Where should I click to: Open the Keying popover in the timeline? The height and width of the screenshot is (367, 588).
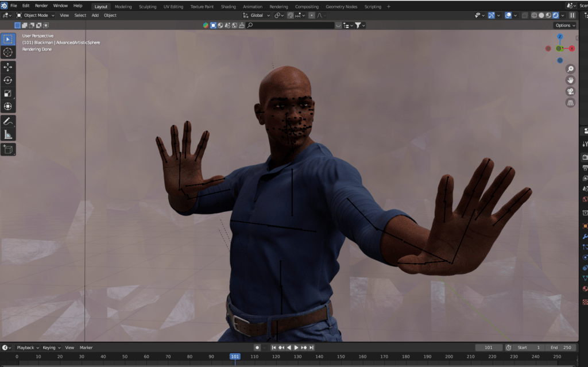tap(51, 347)
